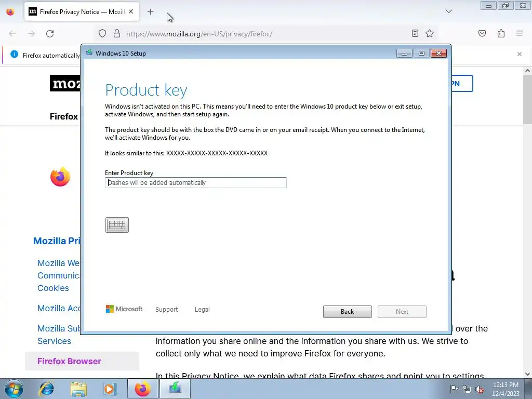Click the Microsoft logo in Setup
This screenshot has width=532, height=399.
[x=124, y=309]
